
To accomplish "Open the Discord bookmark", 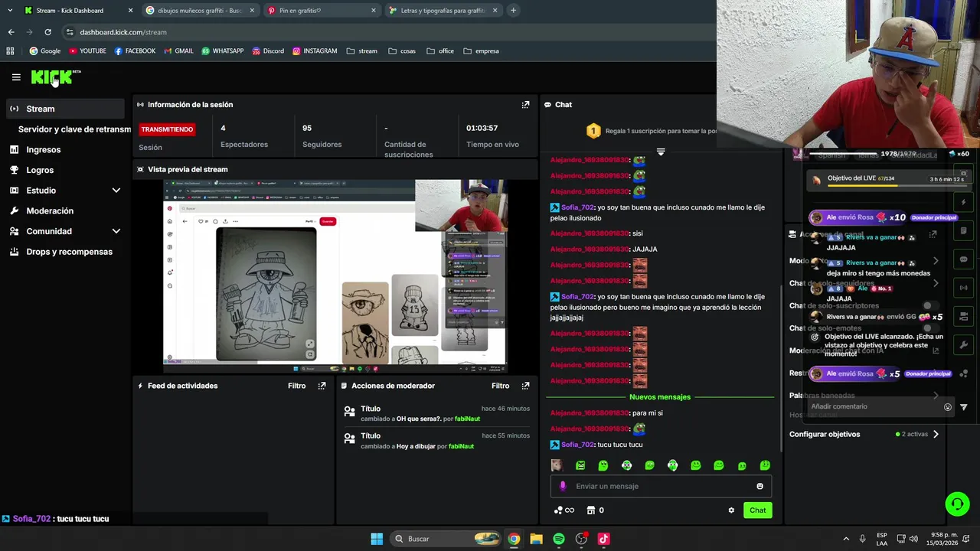I will click(267, 51).
